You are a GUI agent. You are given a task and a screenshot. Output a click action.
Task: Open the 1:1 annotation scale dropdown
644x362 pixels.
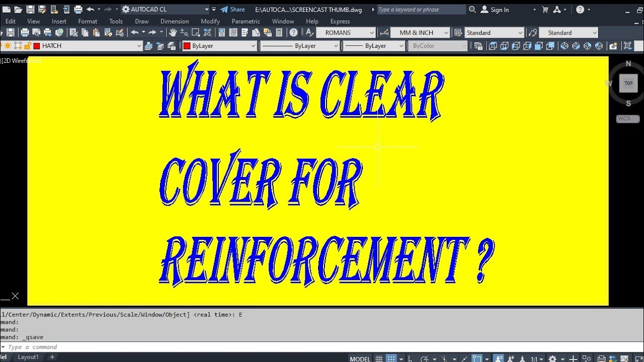tap(537, 358)
